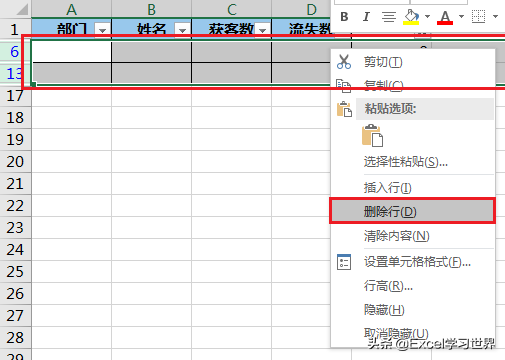Select row 20 header
Image resolution: width=505 pixels, height=360 pixels.
pos(15,162)
